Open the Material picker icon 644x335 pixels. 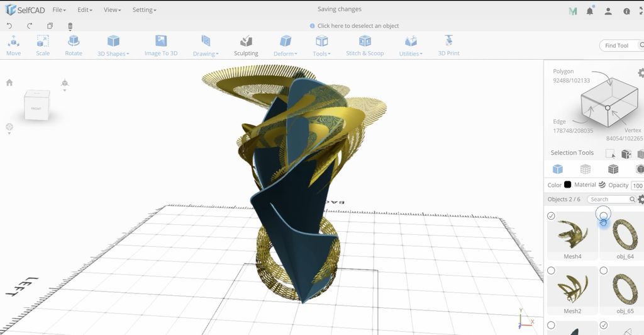click(x=602, y=185)
